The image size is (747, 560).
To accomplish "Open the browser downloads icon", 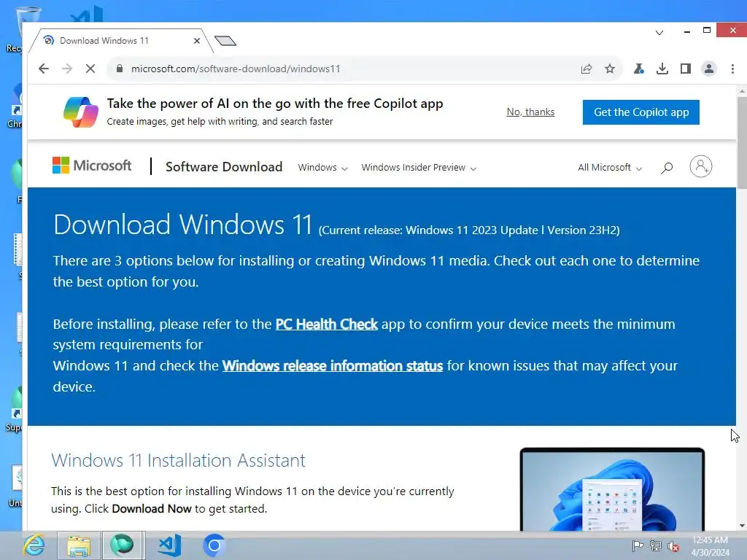I will pyautogui.click(x=662, y=69).
